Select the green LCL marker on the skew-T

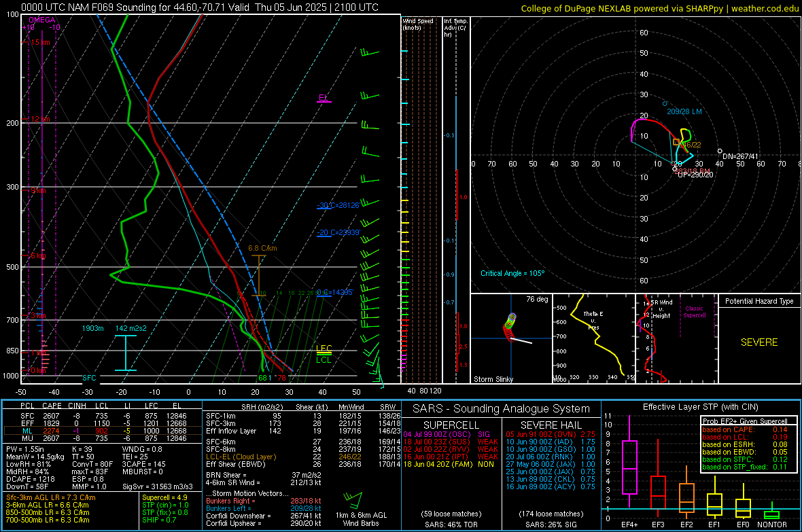pos(324,359)
